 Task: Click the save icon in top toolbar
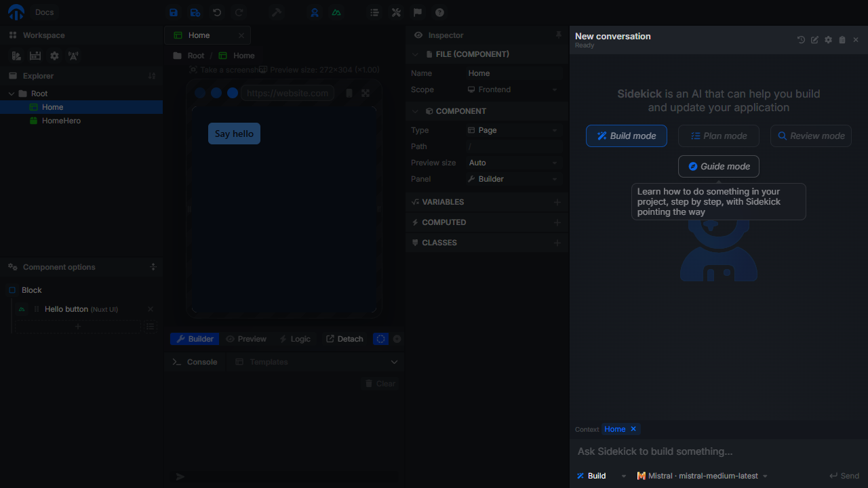pos(174,12)
